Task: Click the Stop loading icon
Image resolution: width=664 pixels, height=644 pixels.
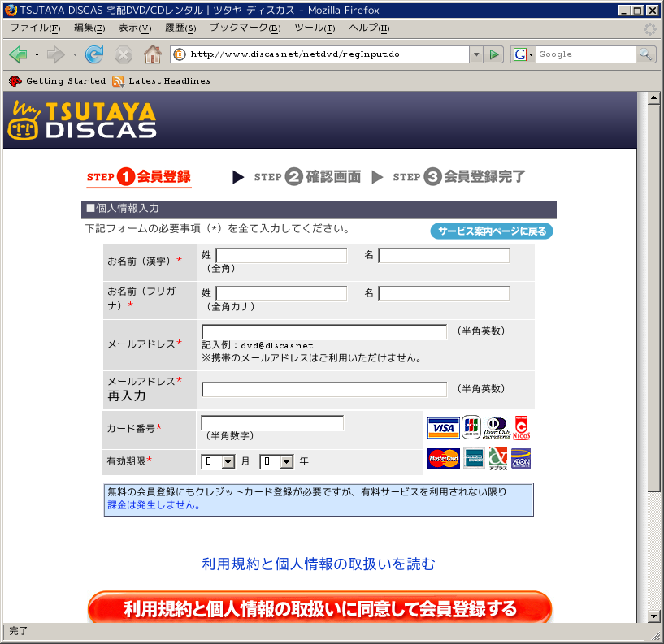Action: pyautogui.click(x=124, y=54)
